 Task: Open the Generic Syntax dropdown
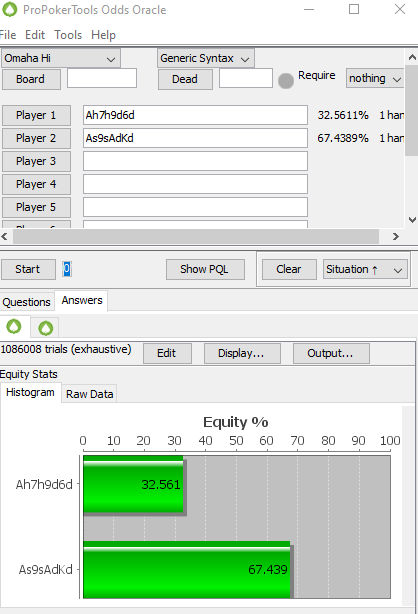click(x=206, y=58)
